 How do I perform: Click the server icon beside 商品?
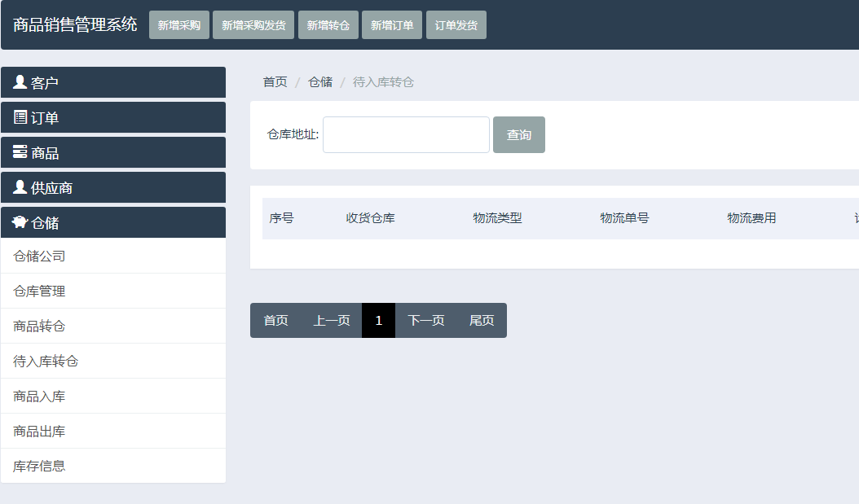click(20, 152)
